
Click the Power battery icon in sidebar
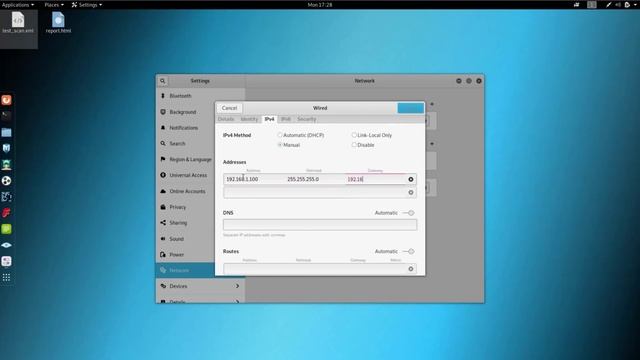tap(163, 255)
